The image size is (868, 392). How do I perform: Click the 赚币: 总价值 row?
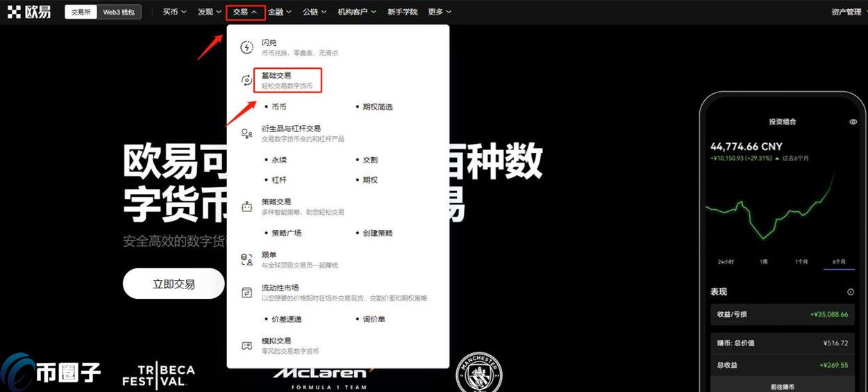tap(781, 343)
